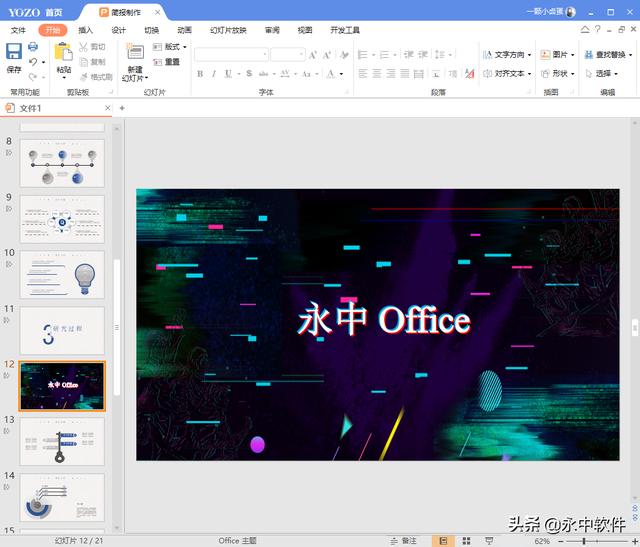Click the Format Painter brush icon

click(x=84, y=77)
